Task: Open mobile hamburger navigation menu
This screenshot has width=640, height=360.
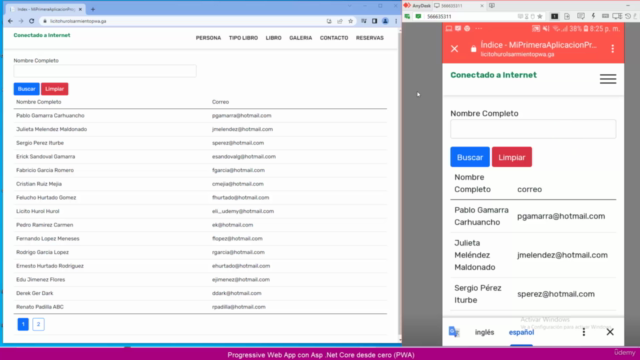Action: [x=608, y=79]
